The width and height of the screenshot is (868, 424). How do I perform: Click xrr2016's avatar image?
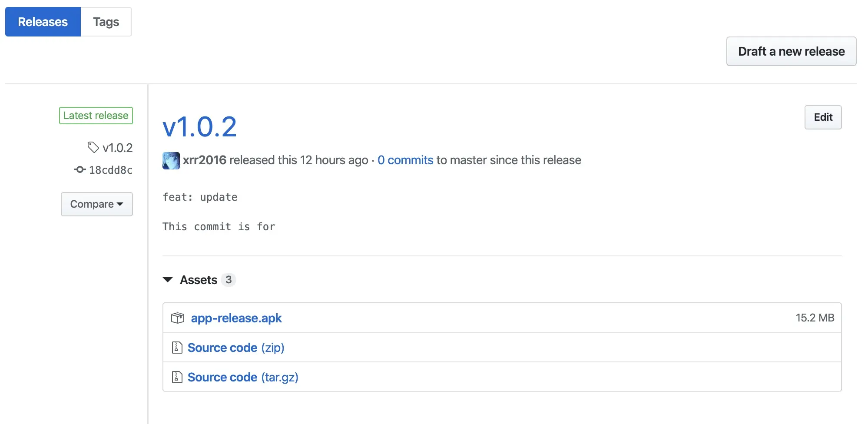tap(171, 161)
